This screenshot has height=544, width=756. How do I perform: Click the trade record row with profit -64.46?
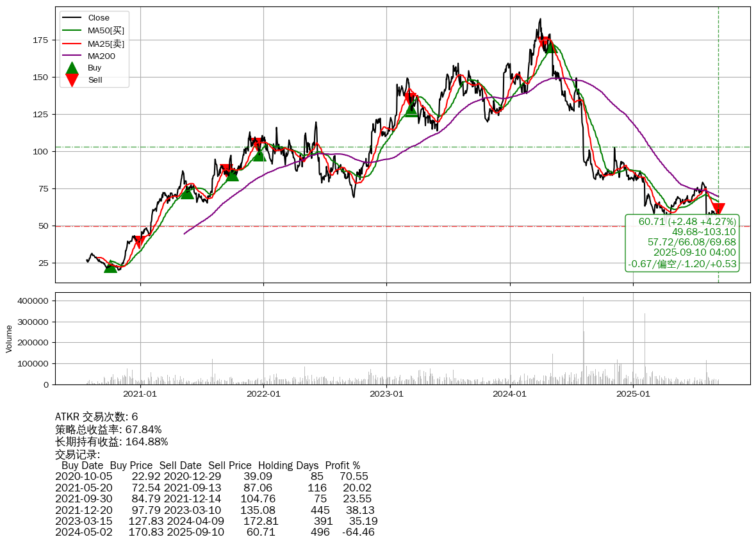[215, 532]
